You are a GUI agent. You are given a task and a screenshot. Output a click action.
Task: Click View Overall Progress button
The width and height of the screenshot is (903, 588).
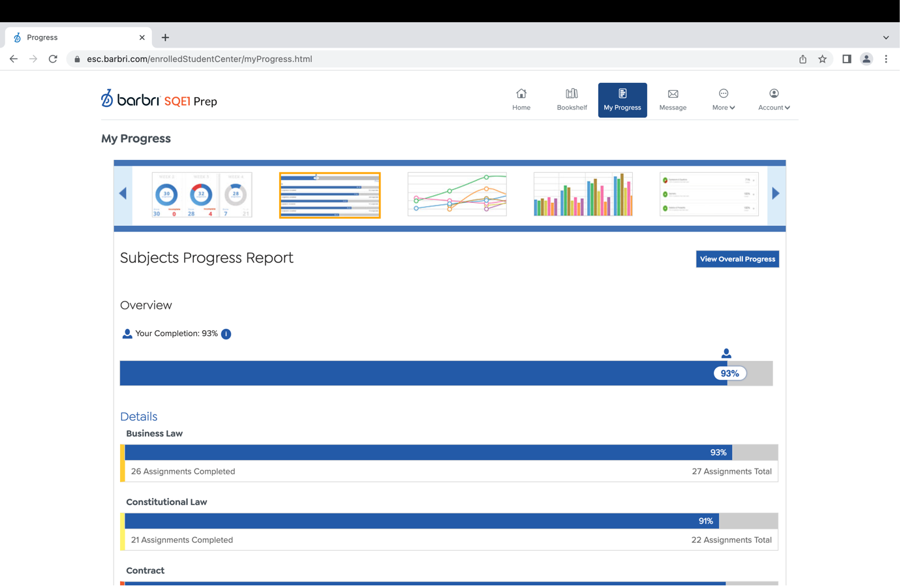[x=737, y=259]
